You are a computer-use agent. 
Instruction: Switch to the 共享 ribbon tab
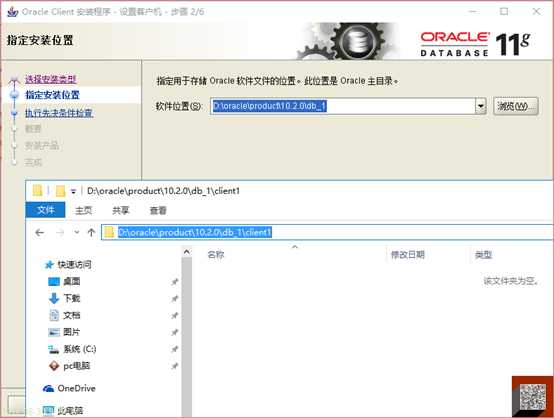click(x=121, y=211)
